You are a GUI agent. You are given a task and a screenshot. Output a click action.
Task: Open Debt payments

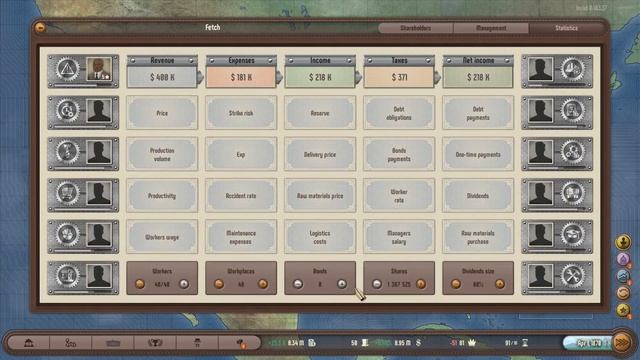coord(478,113)
